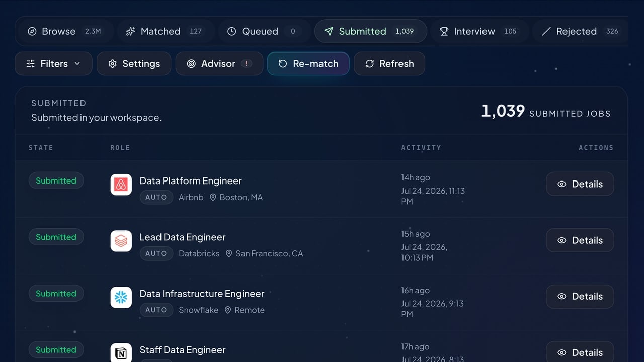View Details for Staff Data Engineer

(x=580, y=352)
